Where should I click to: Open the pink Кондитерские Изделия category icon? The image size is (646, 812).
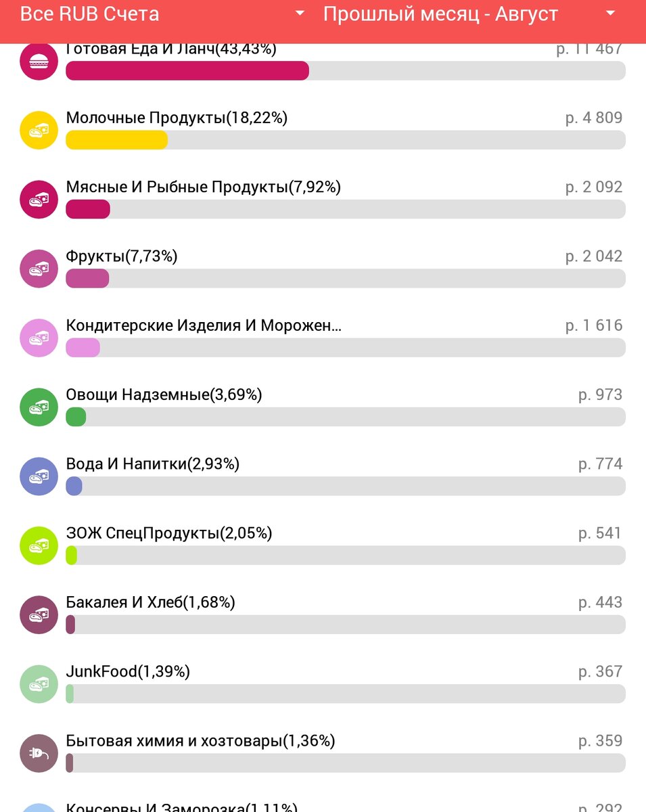(39, 338)
